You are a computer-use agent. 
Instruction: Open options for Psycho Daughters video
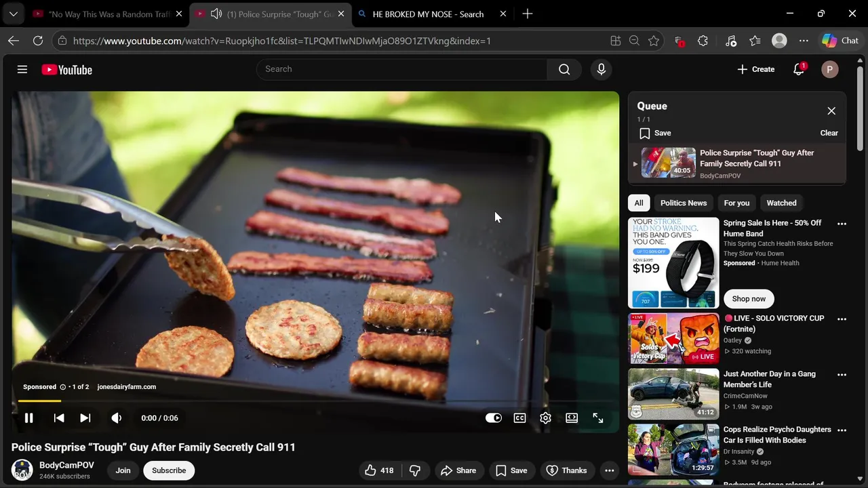tap(842, 430)
